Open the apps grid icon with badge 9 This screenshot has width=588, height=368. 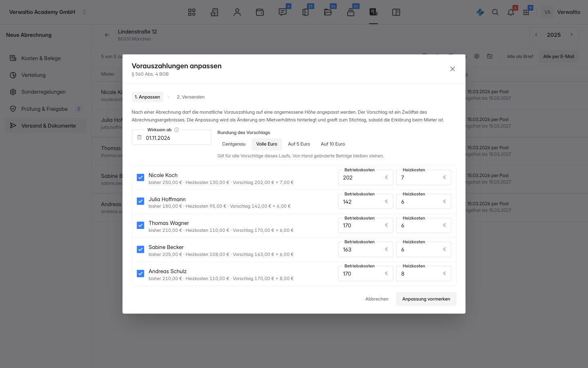pyautogui.click(x=526, y=12)
